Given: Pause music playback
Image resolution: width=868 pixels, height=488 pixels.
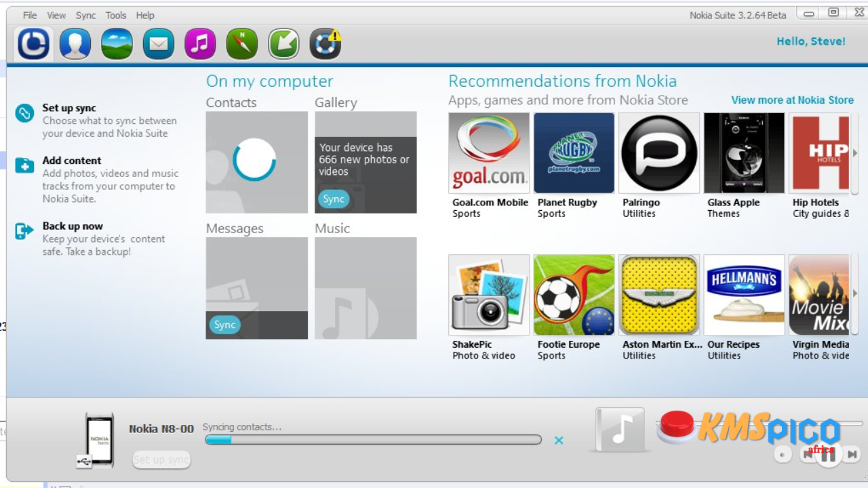Looking at the screenshot, I should 828,454.
